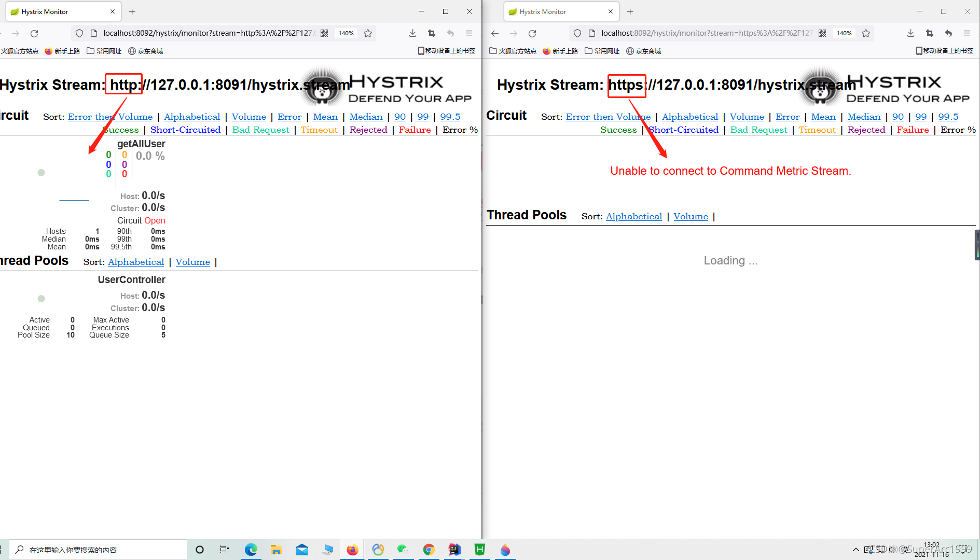Sort circuits by Median in right window
The width and height of the screenshot is (980, 560).
click(x=864, y=117)
